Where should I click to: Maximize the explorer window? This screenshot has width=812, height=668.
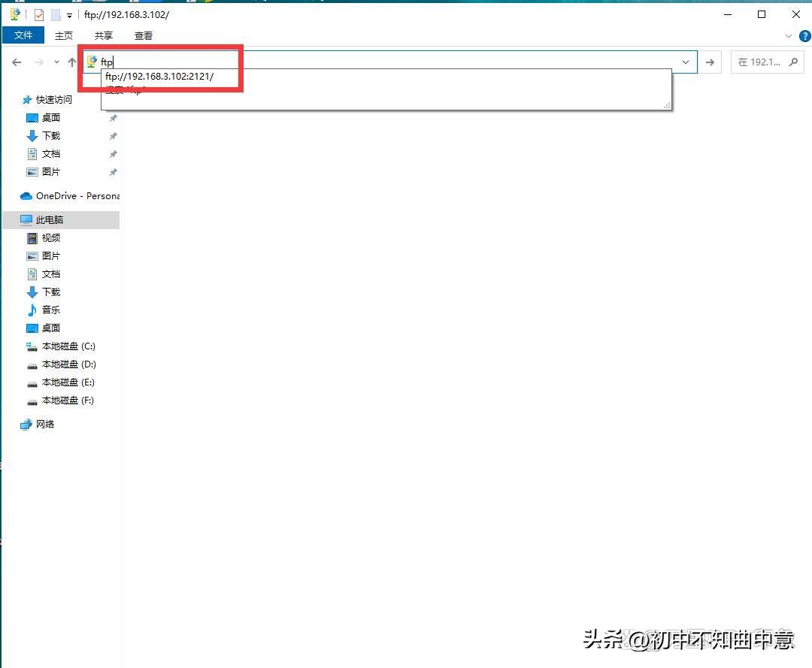(x=761, y=14)
